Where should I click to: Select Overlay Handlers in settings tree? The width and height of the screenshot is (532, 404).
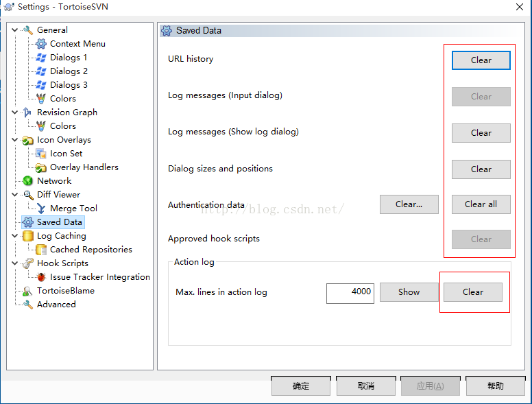coord(84,167)
